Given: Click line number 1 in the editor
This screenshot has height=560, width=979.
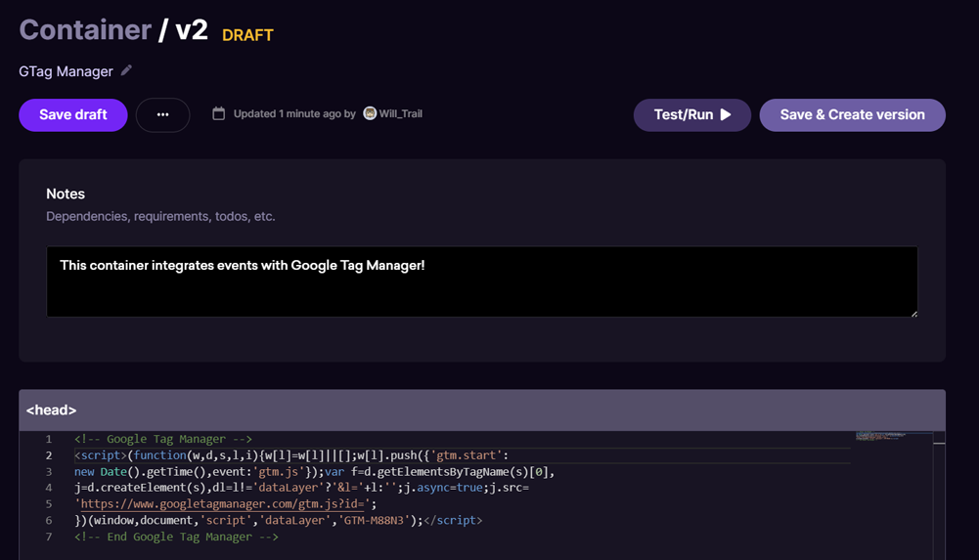Looking at the screenshot, I should pos(49,439).
